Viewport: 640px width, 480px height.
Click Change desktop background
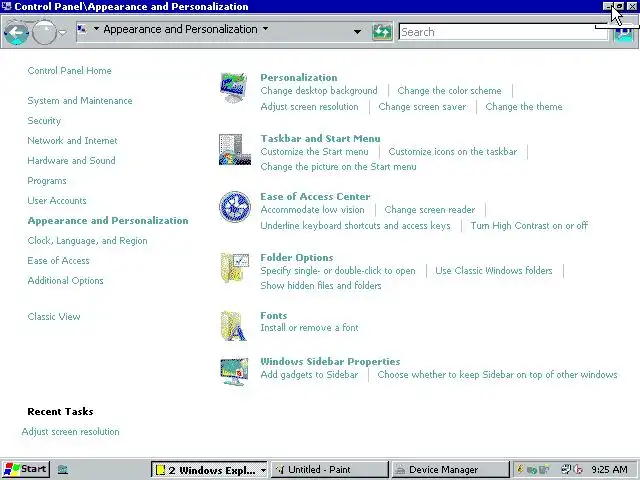click(319, 91)
